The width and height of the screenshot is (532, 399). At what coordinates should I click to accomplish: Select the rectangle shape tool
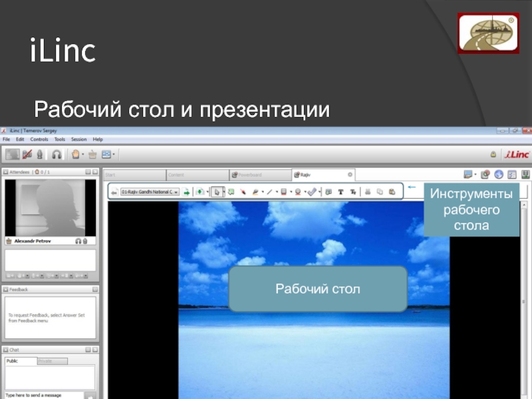pos(284,192)
